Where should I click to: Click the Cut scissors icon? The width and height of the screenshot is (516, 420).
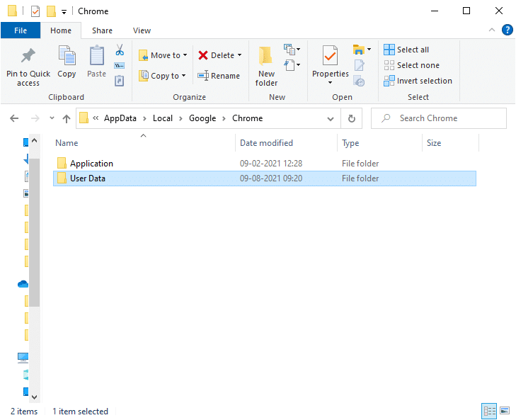tap(120, 50)
